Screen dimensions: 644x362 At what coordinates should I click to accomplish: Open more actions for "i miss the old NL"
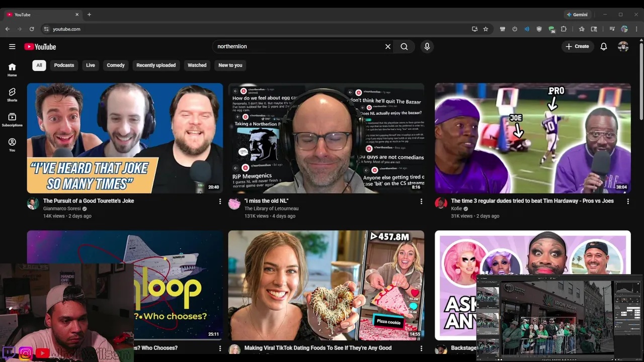(x=421, y=201)
